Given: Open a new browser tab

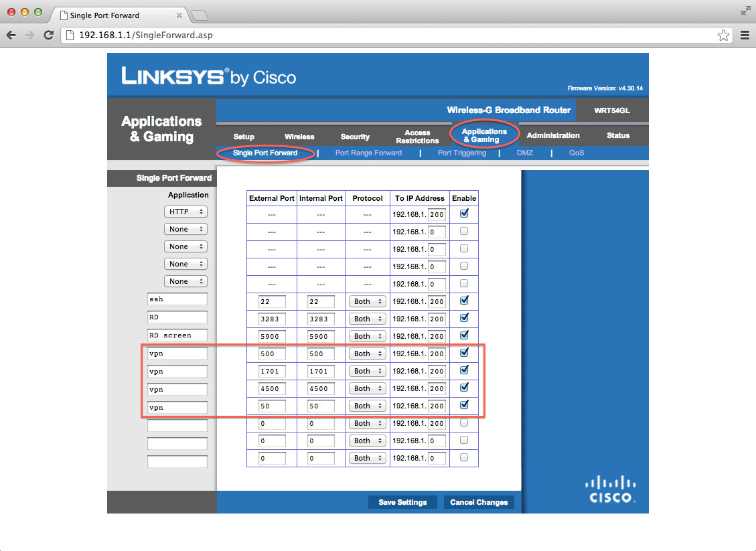Looking at the screenshot, I should pos(200,16).
